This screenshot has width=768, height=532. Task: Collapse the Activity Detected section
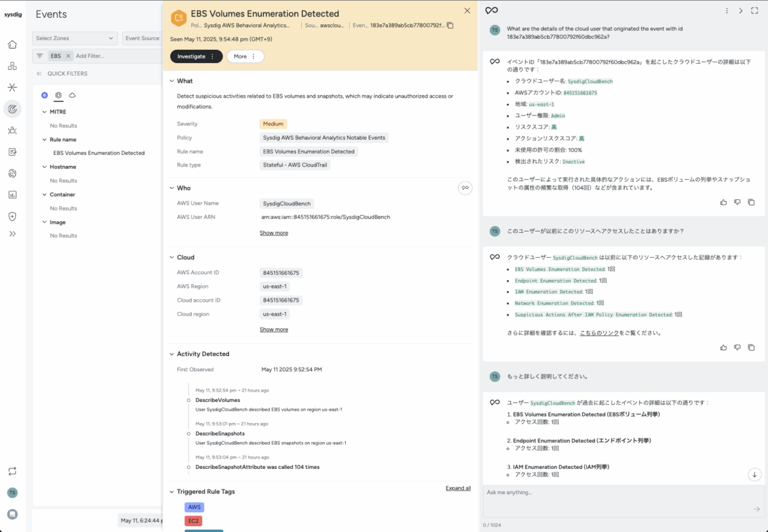point(172,354)
